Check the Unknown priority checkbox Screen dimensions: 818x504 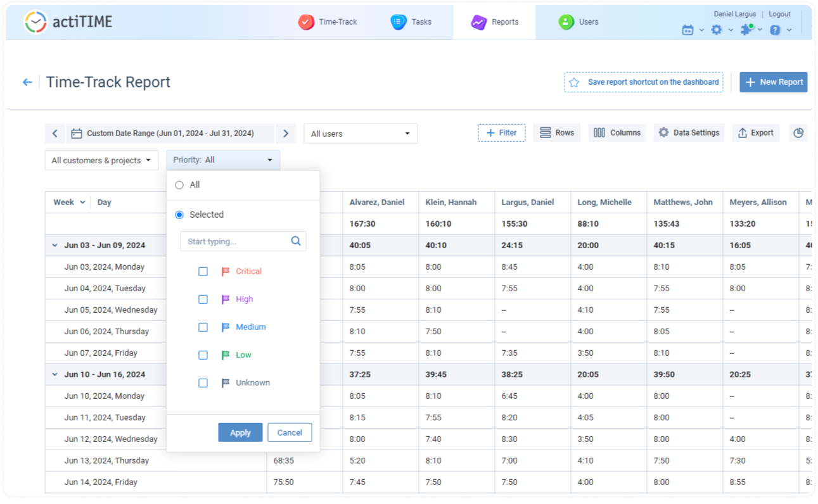(203, 383)
